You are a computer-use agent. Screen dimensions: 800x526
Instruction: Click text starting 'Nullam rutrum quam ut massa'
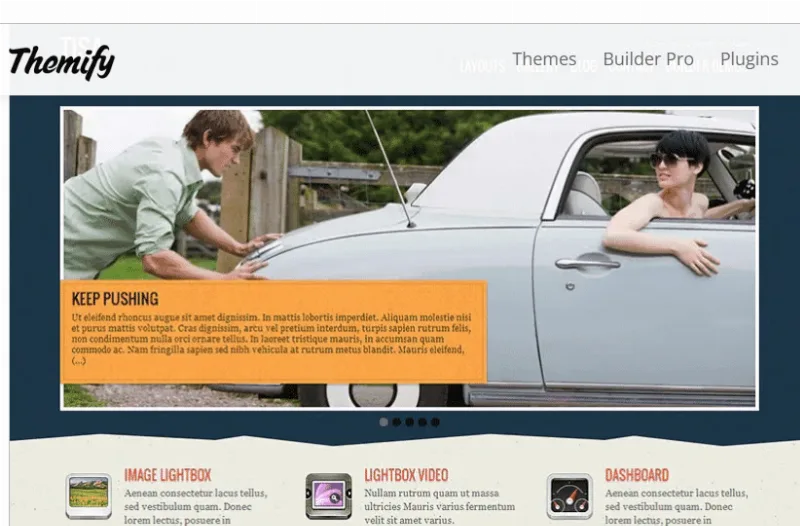[439, 507]
